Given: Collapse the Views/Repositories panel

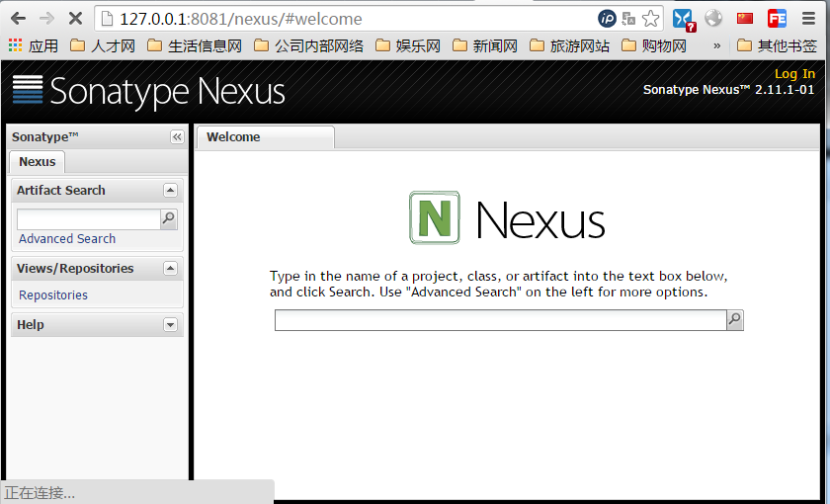Looking at the screenshot, I should click(x=170, y=269).
